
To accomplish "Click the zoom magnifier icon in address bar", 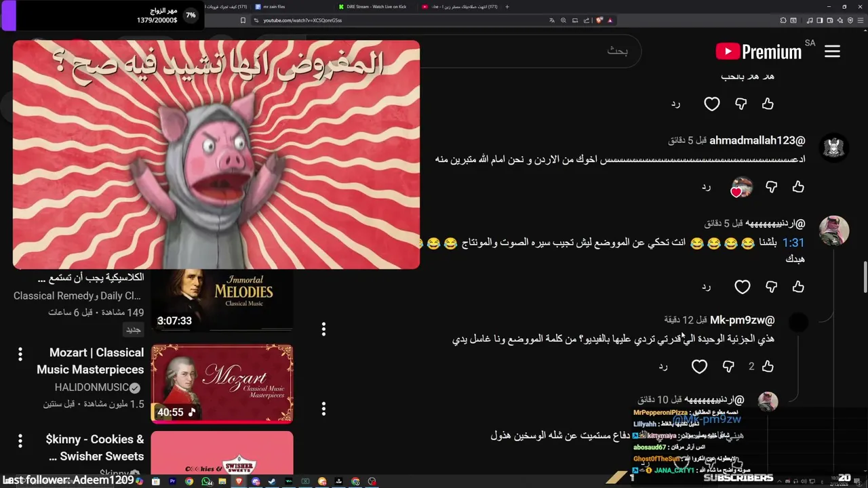I will 564,20.
